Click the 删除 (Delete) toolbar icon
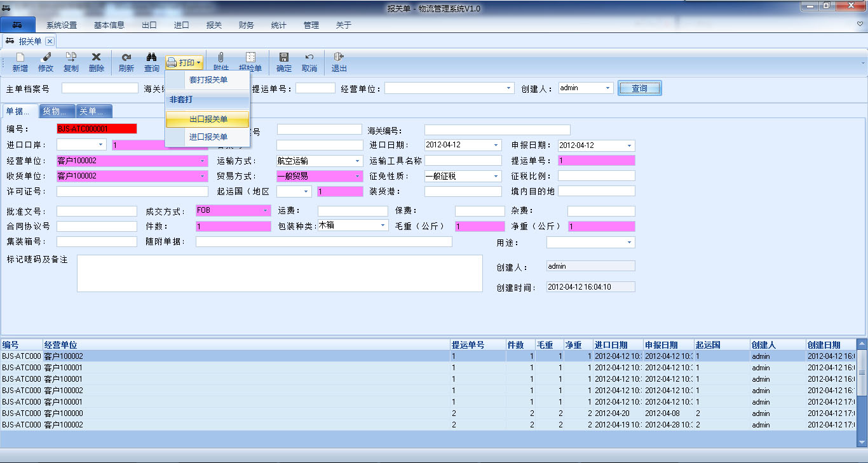The height and width of the screenshot is (463, 868). pos(97,57)
